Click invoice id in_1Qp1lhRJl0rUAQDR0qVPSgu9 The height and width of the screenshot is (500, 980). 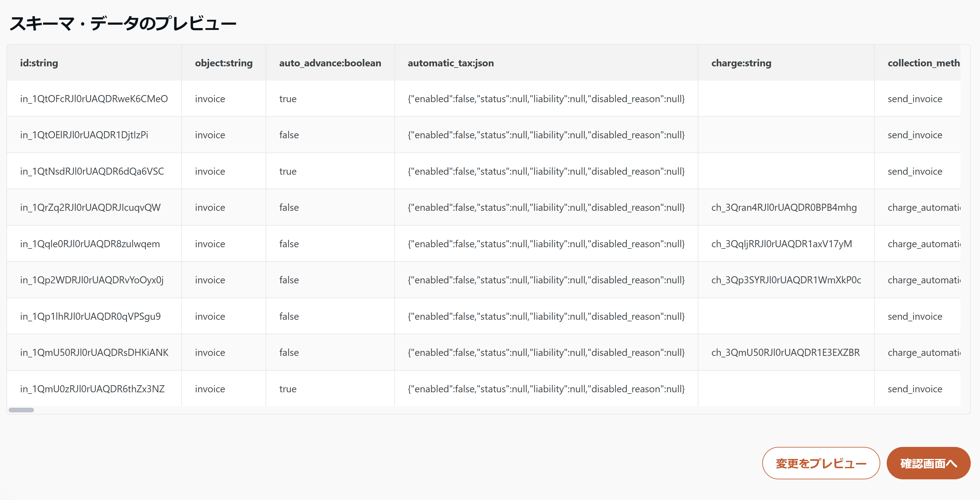tap(90, 316)
